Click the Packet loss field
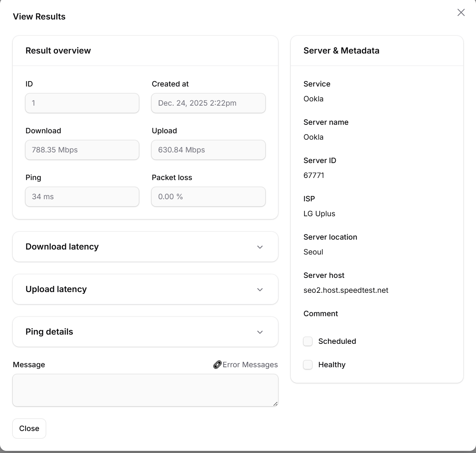This screenshot has height=453, width=476. (x=208, y=197)
